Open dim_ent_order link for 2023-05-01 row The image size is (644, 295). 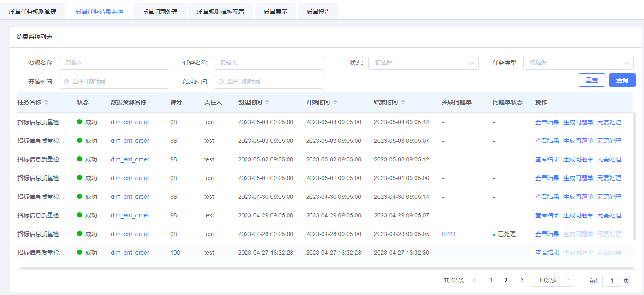coord(130,178)
